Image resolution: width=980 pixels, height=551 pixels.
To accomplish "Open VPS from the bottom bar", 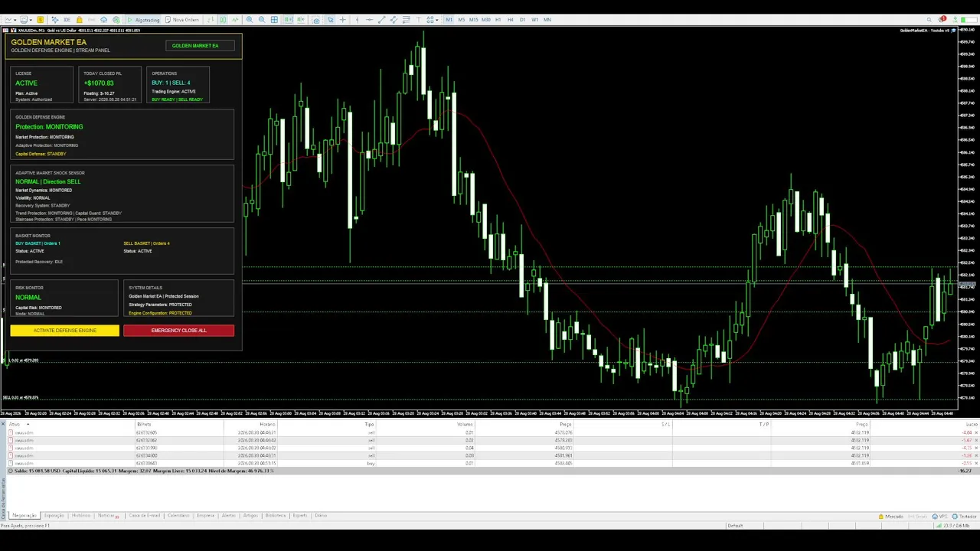I will click(x=941, y=517).
